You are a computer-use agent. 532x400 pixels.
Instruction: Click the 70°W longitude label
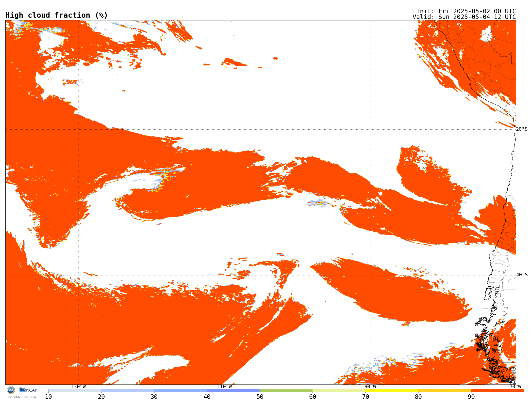coord(515,387)
